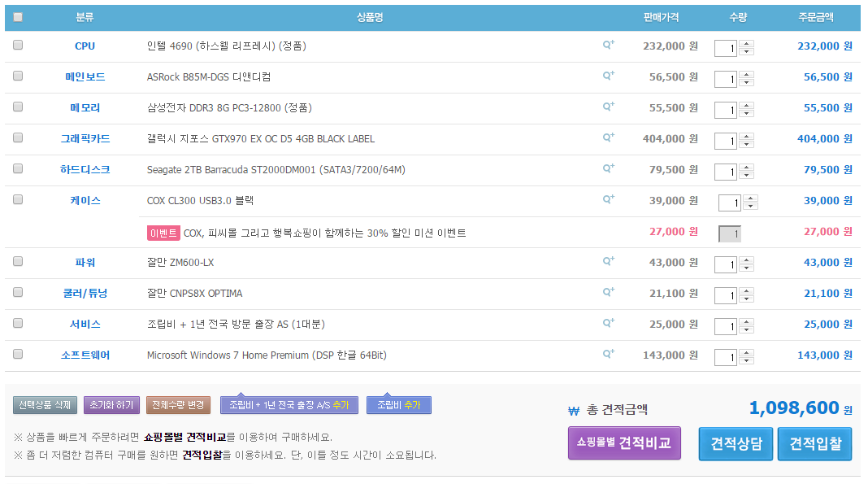Viewport: 868px width, 484px height.
Task: Check the 소프트웨어 row checkbox
Action: click(18, 354)
